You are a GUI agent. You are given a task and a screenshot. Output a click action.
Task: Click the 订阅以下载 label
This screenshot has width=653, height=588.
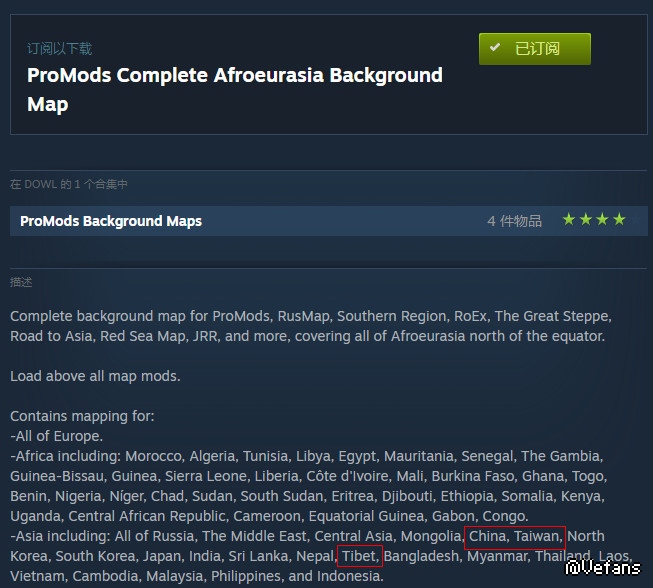tap(60, 49)
